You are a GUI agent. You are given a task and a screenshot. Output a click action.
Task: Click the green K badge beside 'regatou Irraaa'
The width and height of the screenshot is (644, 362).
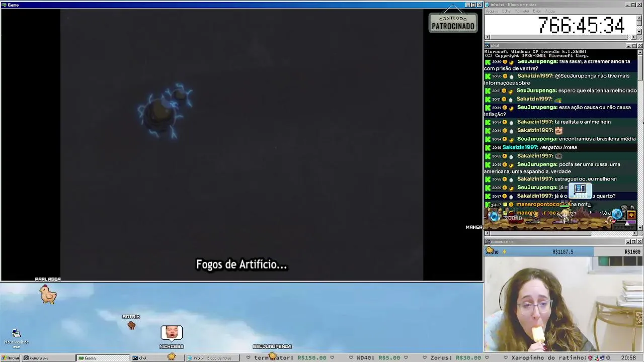tap(488, 147)
